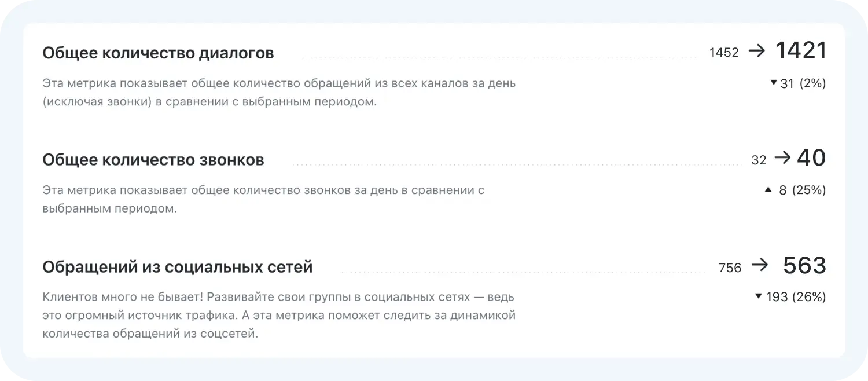Click the previous social requests value 756
868x381 pixels.
pyautogui.click(x=730, y=268)
